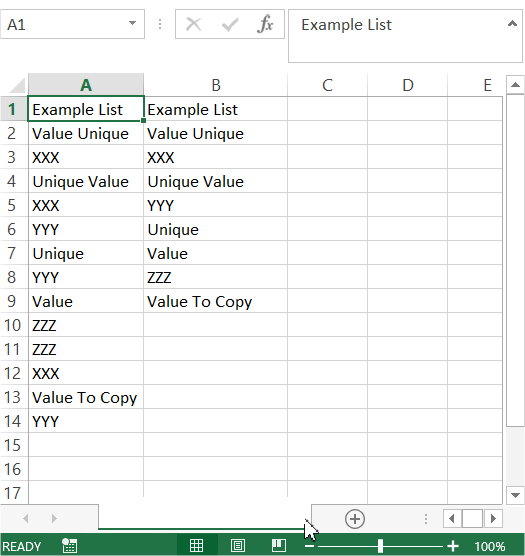Click the next sheet navigation arrow
525x556 pixels.
54,519
